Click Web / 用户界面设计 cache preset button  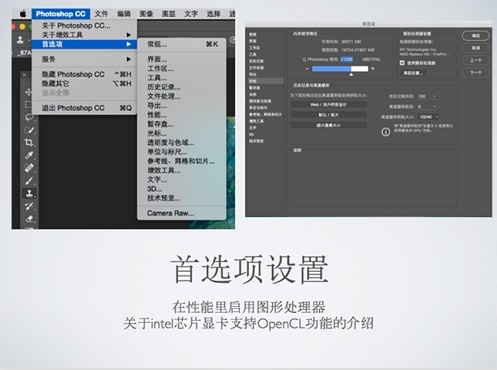(x=329, y=105)
